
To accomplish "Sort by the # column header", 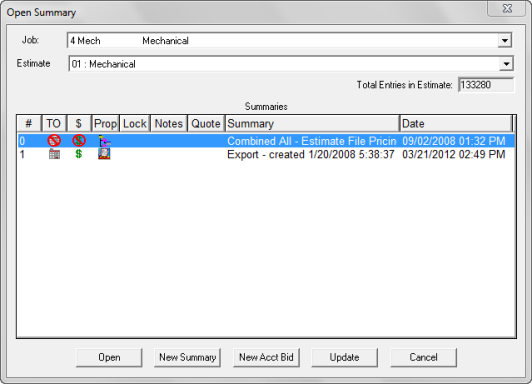I will (29, 123).
